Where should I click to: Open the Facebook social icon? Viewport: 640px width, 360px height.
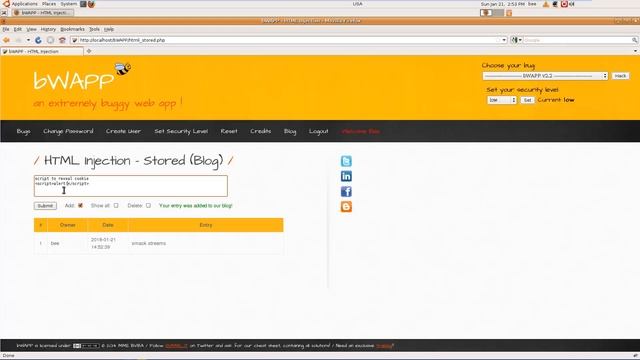(x=346, y=191)
